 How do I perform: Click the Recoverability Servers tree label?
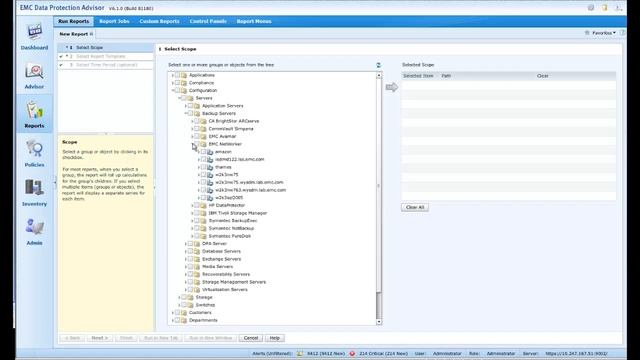(226, 274)
